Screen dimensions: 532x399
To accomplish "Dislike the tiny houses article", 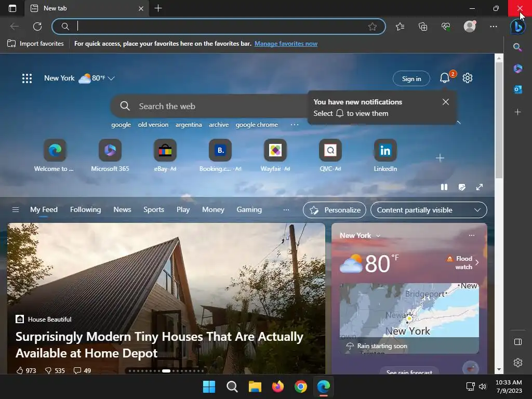I will tap(55, 370).
